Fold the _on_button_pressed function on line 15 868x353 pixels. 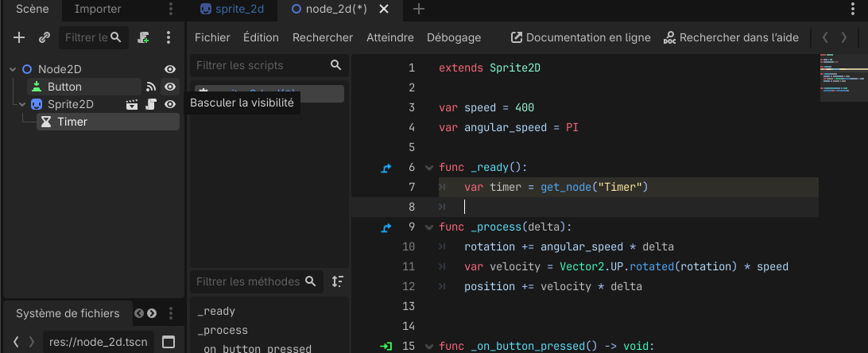pyautogui.click(x=428, y=347)
